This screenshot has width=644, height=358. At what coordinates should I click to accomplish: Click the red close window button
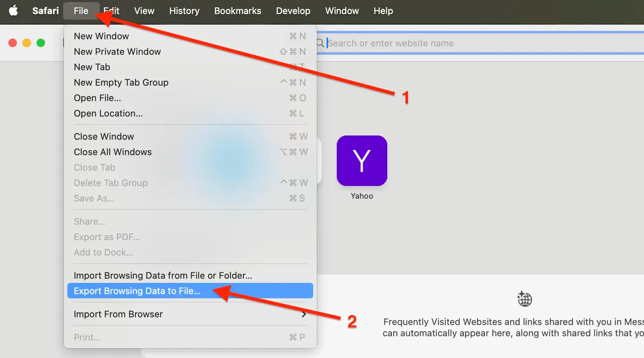click(13, 43)
